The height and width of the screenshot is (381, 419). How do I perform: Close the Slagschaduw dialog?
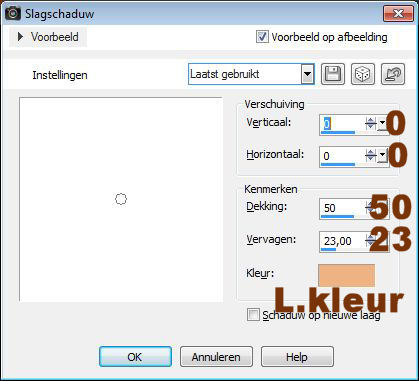click(x=398, y=14)
